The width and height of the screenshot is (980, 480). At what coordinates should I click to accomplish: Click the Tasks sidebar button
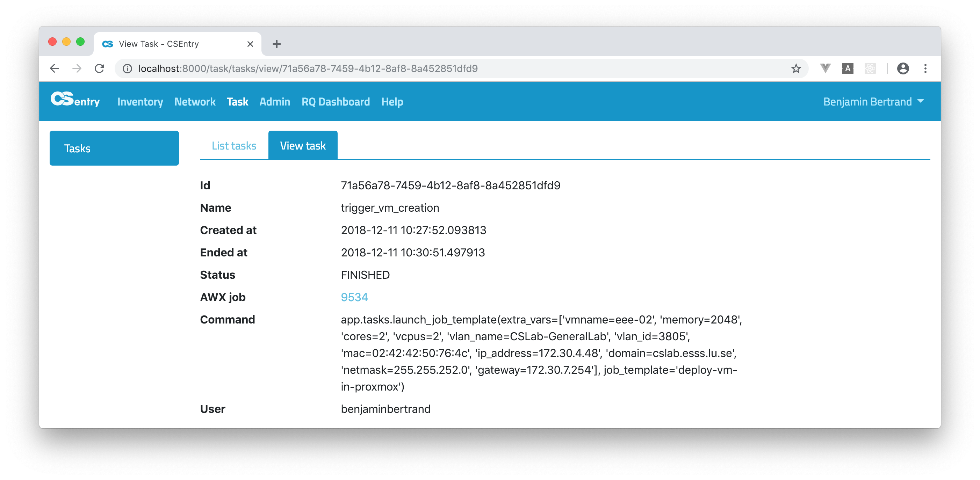114,148
